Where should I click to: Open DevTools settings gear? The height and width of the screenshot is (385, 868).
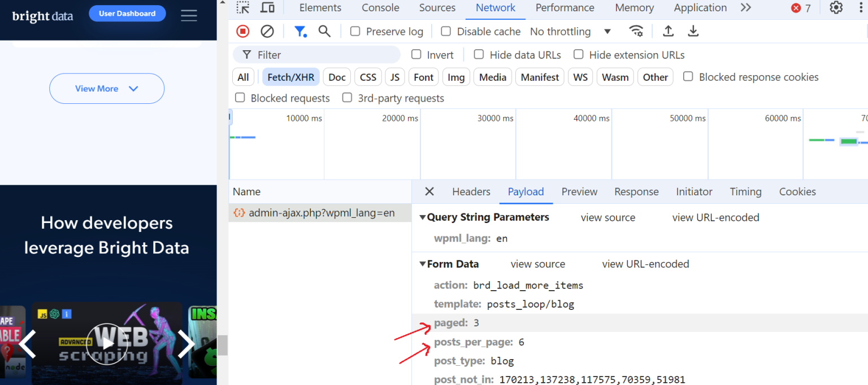[836, 8]
